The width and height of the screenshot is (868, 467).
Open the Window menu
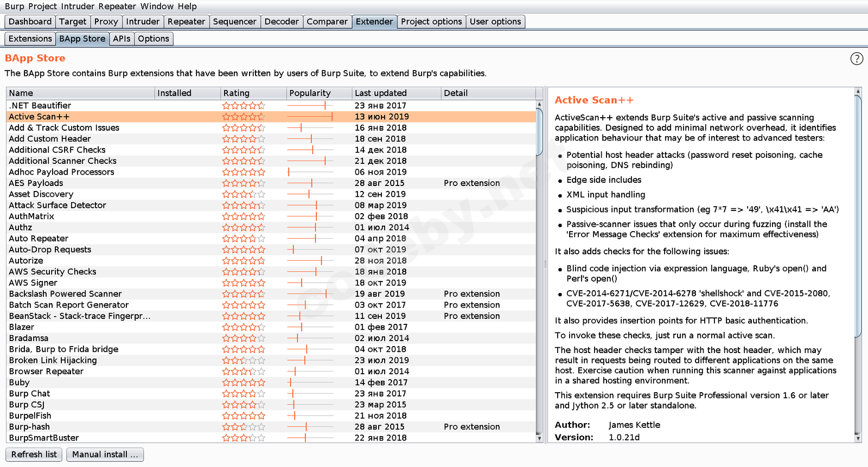pos(157,7)
